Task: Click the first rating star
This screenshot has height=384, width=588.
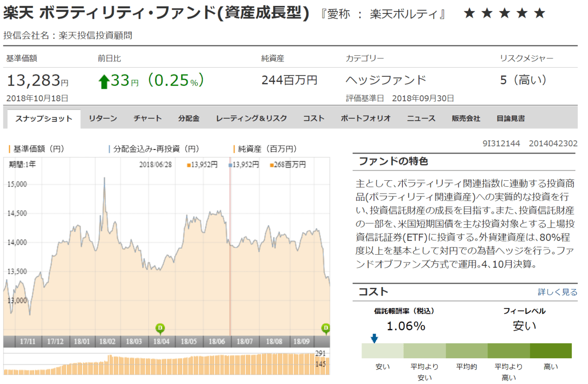Action: [x=469, y=13]
